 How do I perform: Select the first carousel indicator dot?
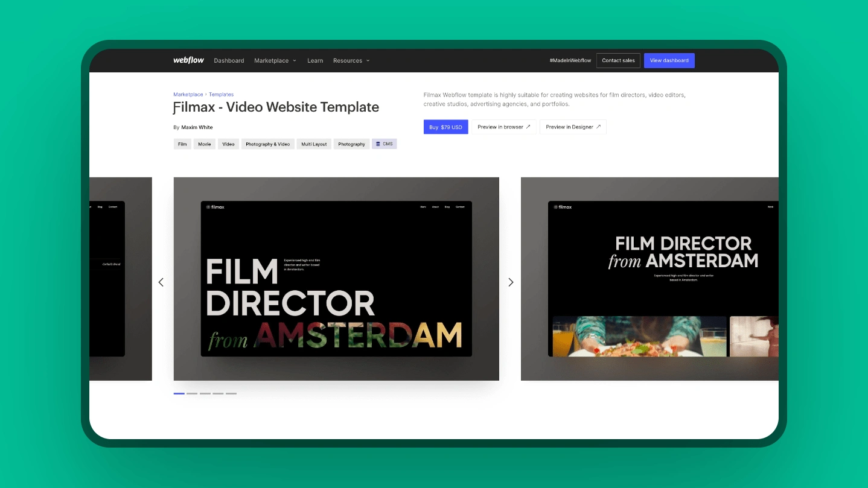[179, 393]
